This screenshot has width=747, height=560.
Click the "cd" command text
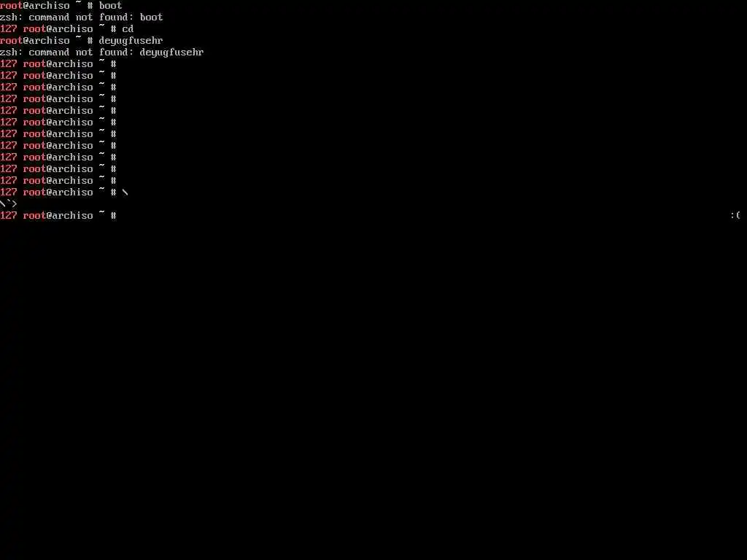point(128,29)
